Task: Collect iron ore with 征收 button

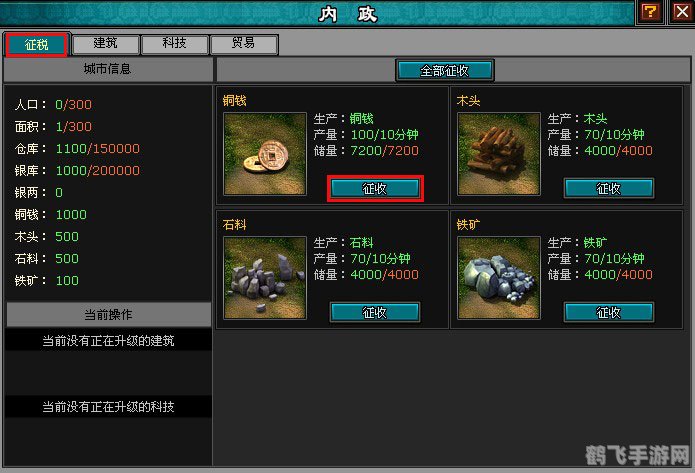Action: tap(609, 313)
